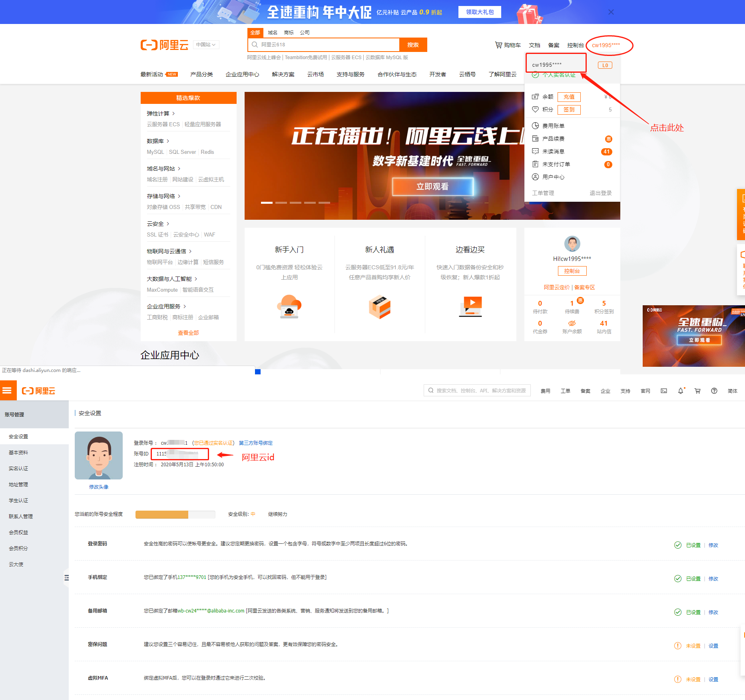Click the 新人礼遇 box icon

pyautogui.click(x=379, y=307)
